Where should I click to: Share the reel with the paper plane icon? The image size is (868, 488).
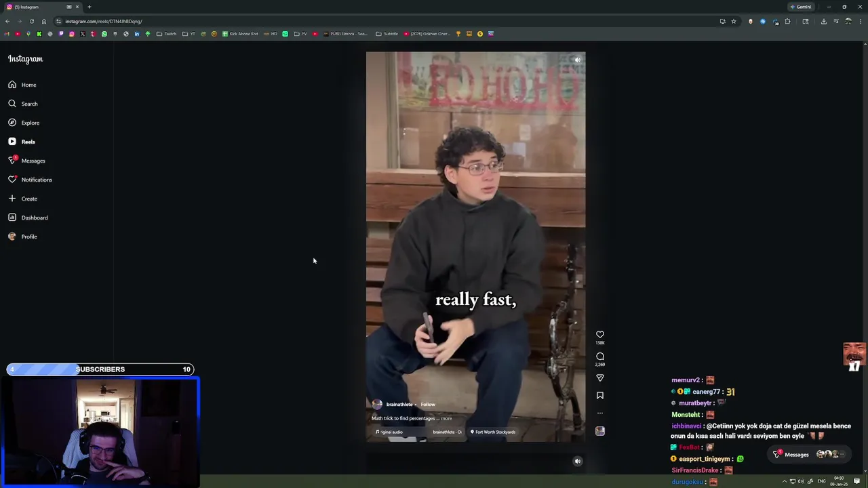point(600,378)
